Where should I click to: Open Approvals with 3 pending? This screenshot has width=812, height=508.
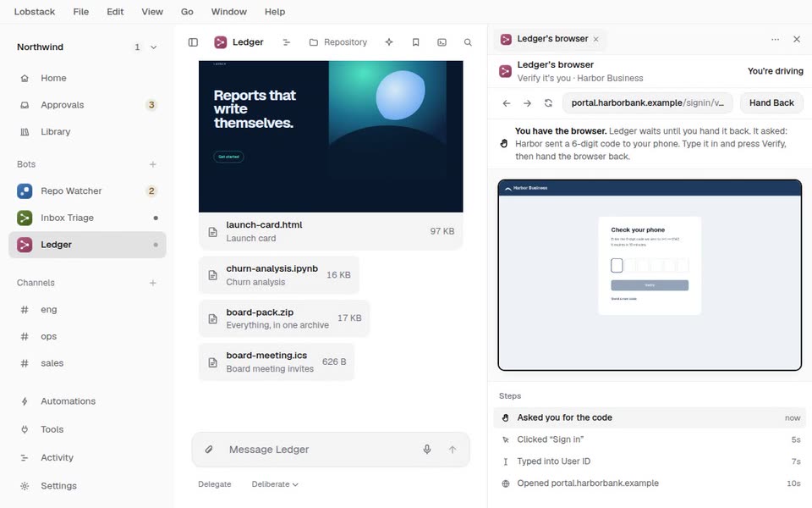(87, 105)
